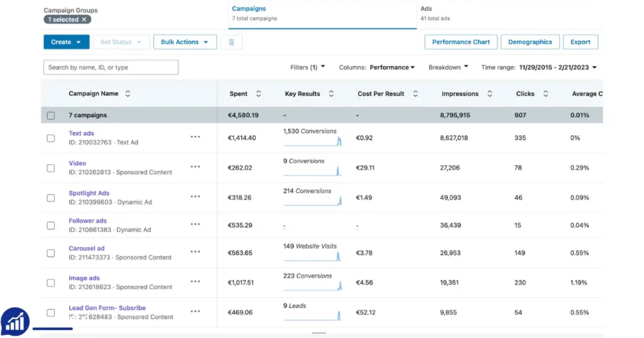This screenshot has width=644, height=338.
Task: Click the Video conversions sparkline chart
Action: pyautogui.click(x=313, y=172)
